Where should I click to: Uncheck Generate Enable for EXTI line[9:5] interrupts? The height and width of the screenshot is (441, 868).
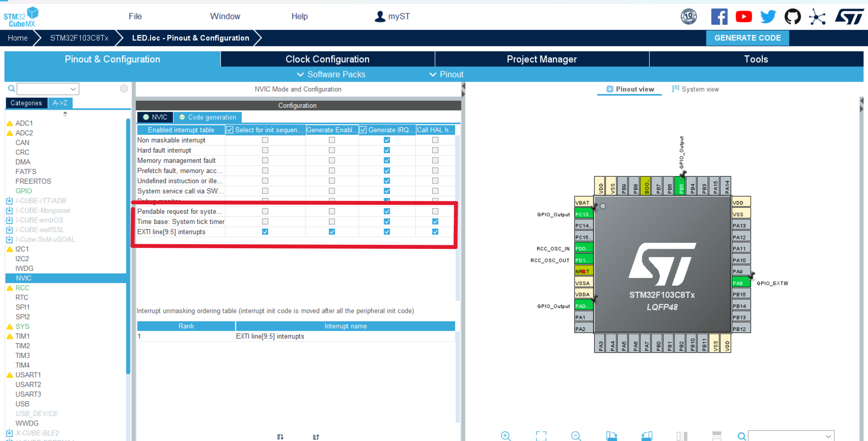point(332,232)
